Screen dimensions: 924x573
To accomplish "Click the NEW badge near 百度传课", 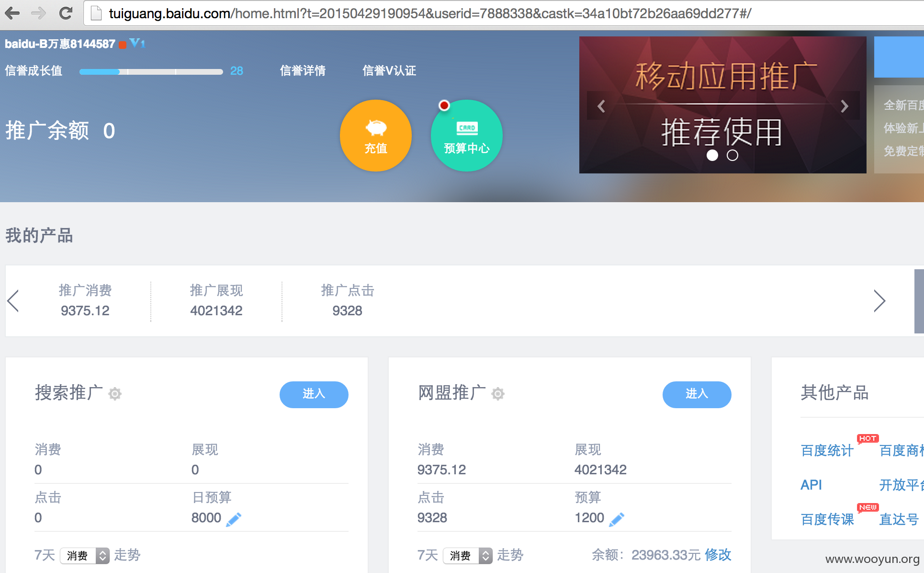I will click(868, 507).
